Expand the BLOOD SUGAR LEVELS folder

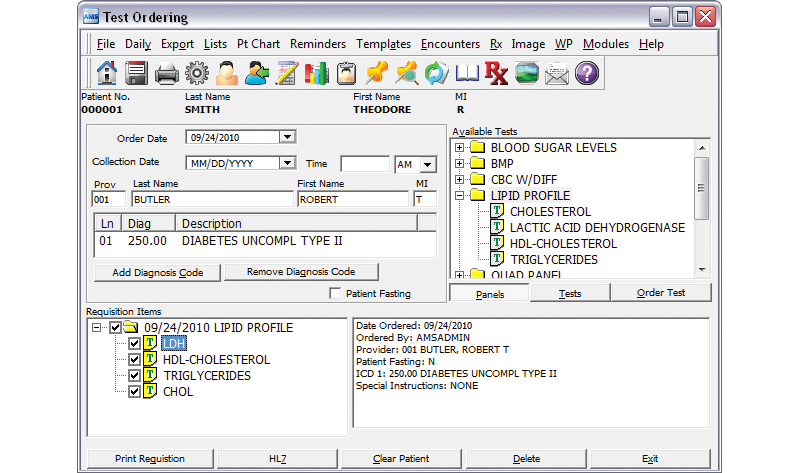point(460,148)
